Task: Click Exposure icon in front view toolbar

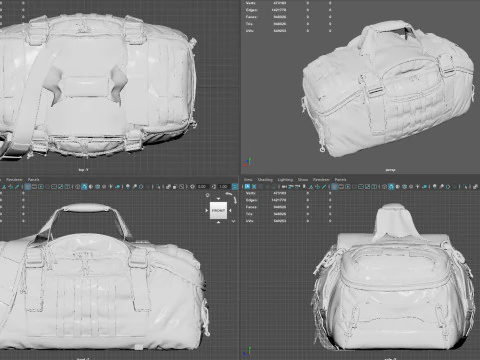Action: click(x=192, y=187)
